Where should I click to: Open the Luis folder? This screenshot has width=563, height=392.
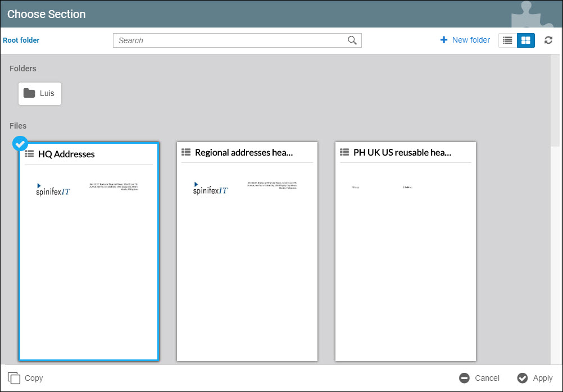click(x=40, y=94)
